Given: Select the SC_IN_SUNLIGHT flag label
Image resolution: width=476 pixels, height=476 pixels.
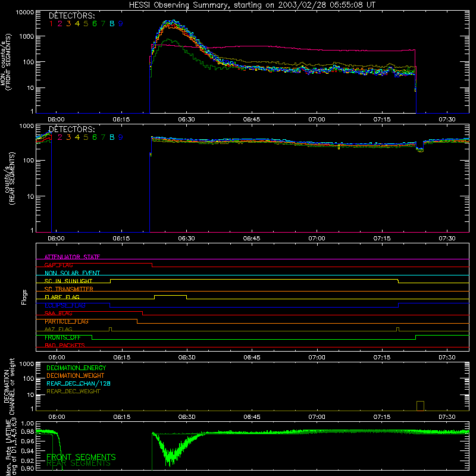Looking at the screenshot, I should pyautogui.click(x=68, y=281).
